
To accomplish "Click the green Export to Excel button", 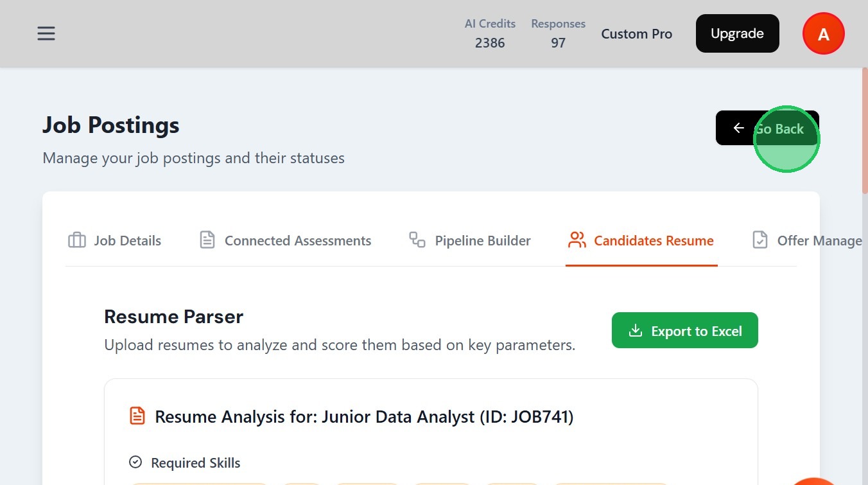I will click(x=684, y=331).
